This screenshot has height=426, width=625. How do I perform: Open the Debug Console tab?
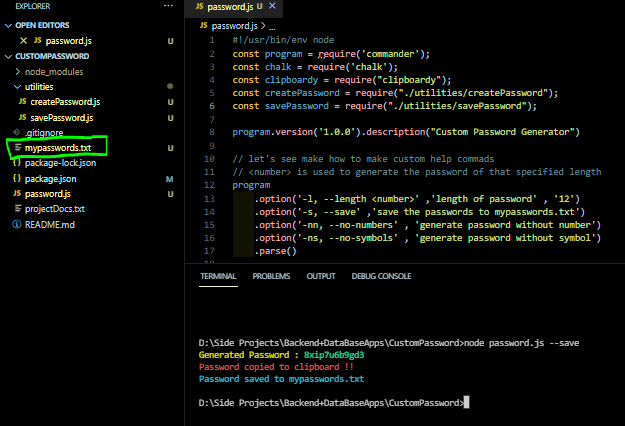tap(381, 276)
